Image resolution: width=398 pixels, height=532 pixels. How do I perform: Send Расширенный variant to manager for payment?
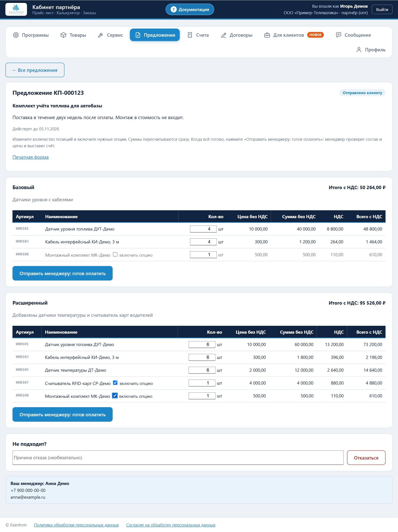tap(63, 414)
